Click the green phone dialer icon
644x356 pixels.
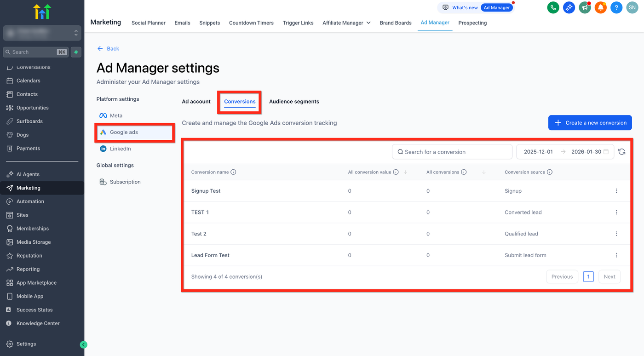click(553, 7)
